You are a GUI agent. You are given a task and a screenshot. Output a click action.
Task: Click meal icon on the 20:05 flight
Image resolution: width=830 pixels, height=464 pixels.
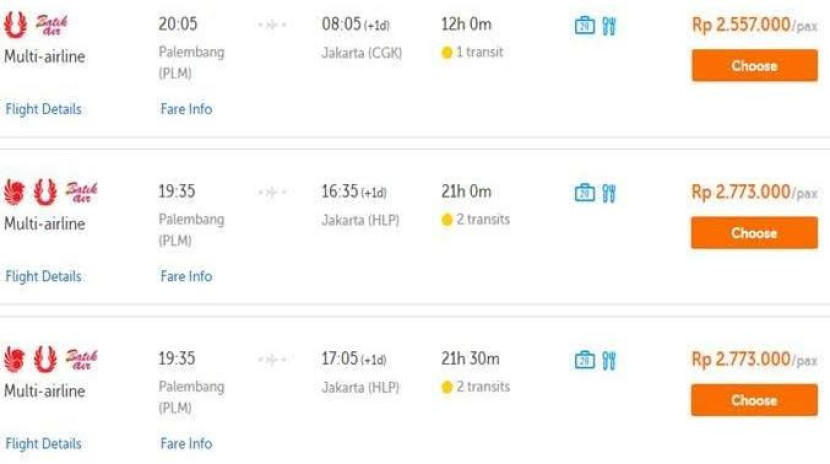click(609, 26)
